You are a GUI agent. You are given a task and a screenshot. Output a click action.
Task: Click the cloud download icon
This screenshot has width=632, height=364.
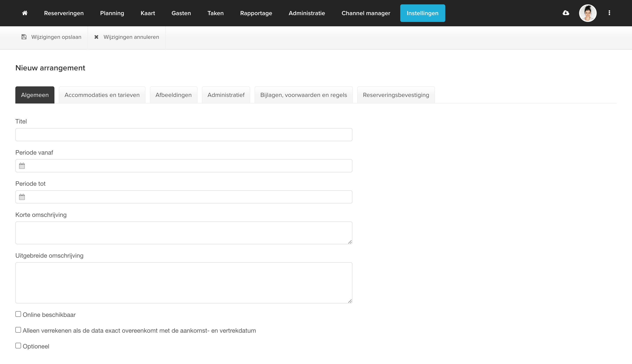(x=566, y=13)
